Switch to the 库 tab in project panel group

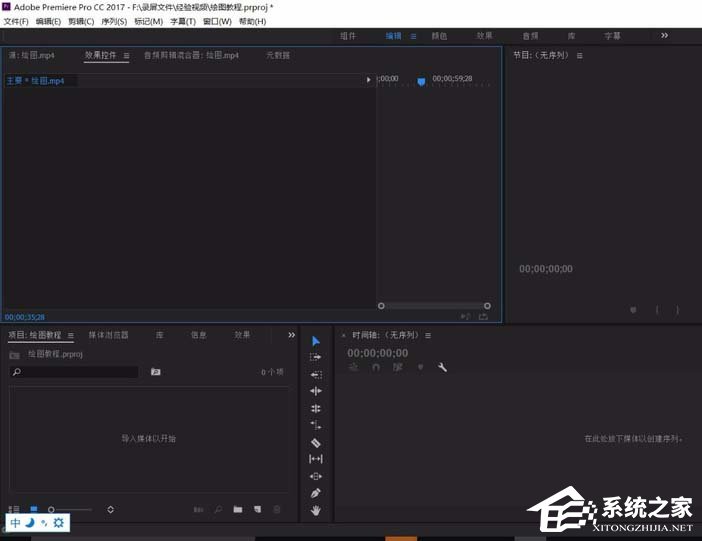(x=159, y=335)
